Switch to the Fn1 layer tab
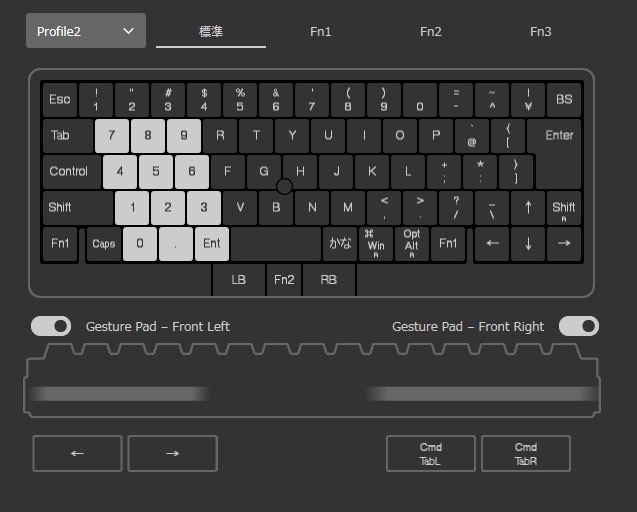 pos(321,32)
